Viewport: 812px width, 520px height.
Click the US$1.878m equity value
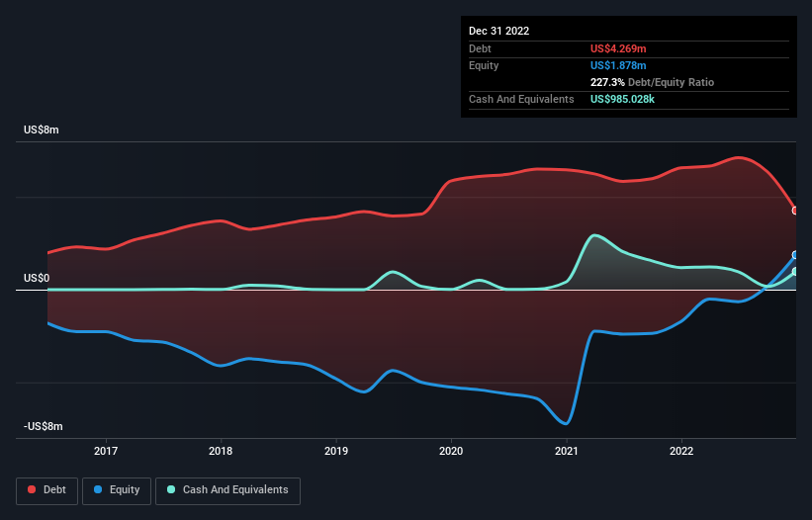[618, 65]
